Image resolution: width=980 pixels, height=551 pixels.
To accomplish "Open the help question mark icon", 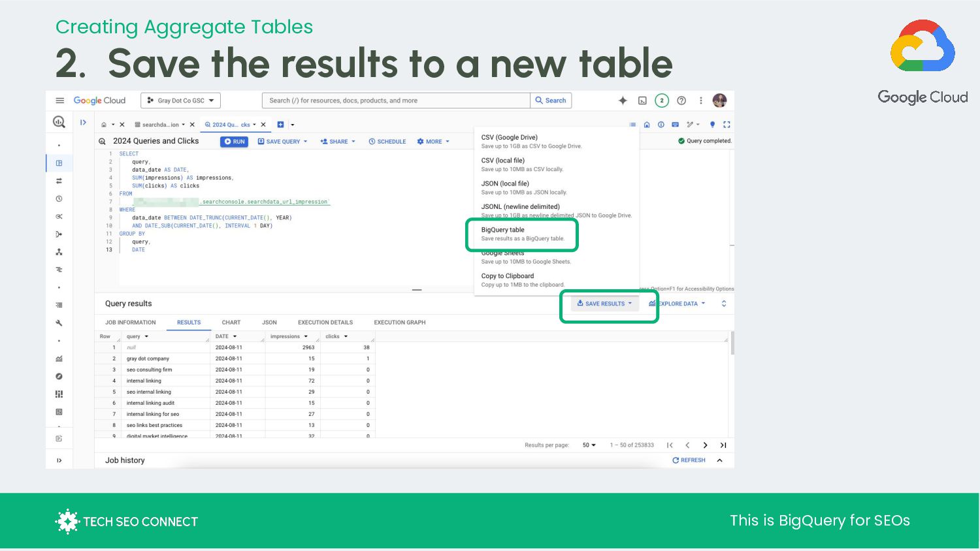I will 681,101.
